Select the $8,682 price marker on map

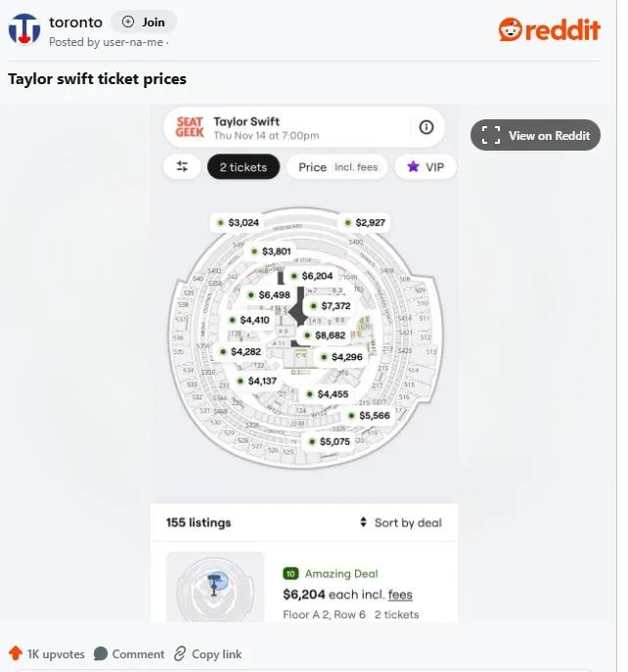325,336
